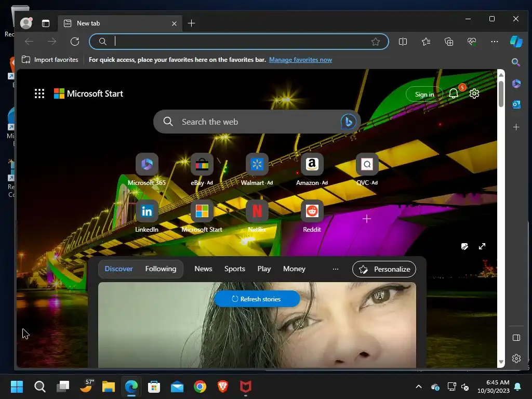Show hidden system tray icons chevron

pos(419,387)
